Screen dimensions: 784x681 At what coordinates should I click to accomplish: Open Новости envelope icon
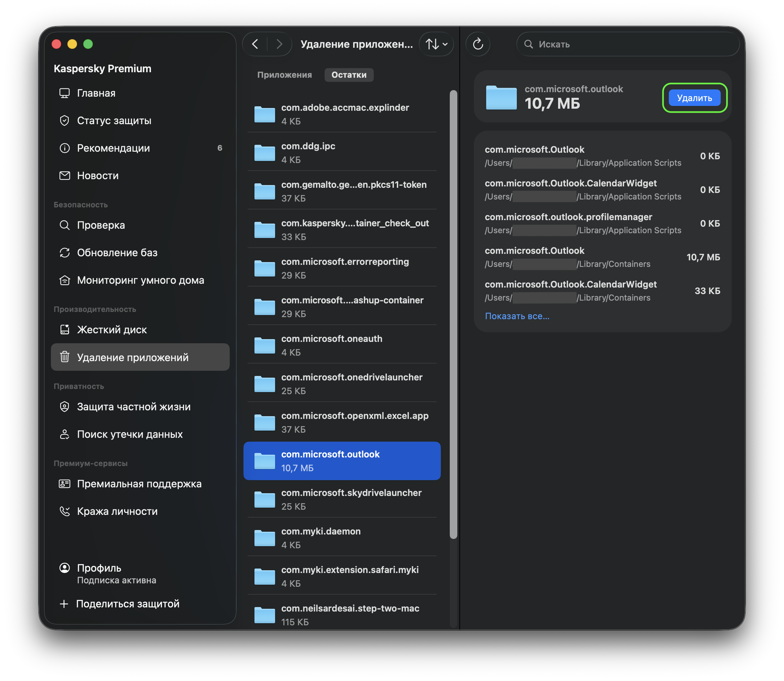tap(65, 175)
